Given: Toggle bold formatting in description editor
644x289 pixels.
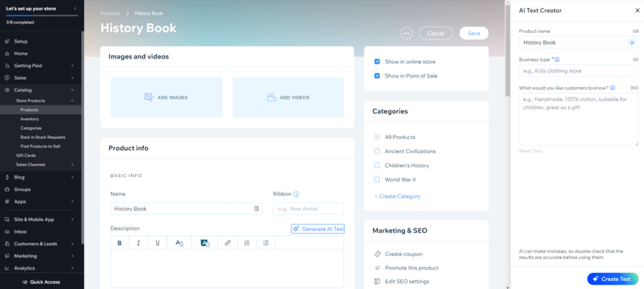Looking at the screenshot, I should [x=119, y=243].
